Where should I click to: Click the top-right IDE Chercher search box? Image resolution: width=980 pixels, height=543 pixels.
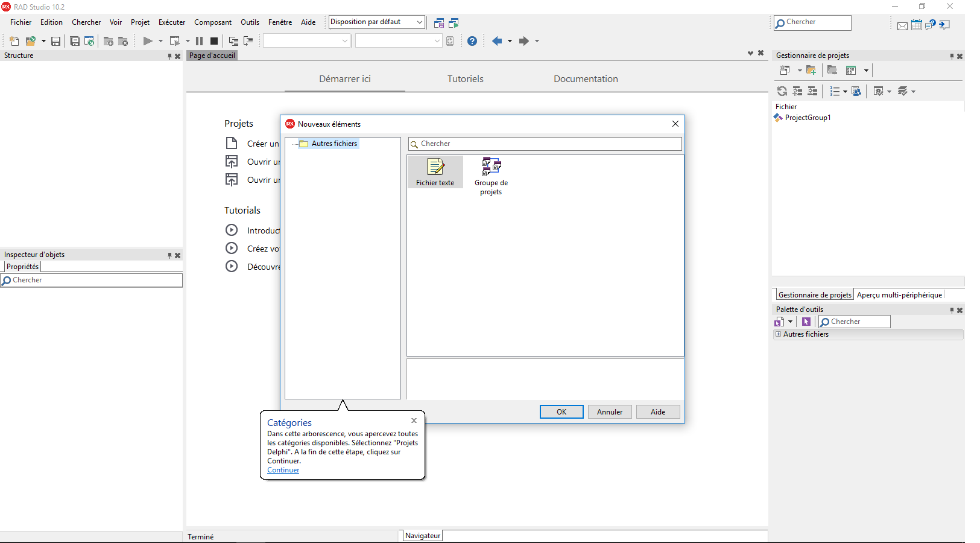(x=812, y=22)
